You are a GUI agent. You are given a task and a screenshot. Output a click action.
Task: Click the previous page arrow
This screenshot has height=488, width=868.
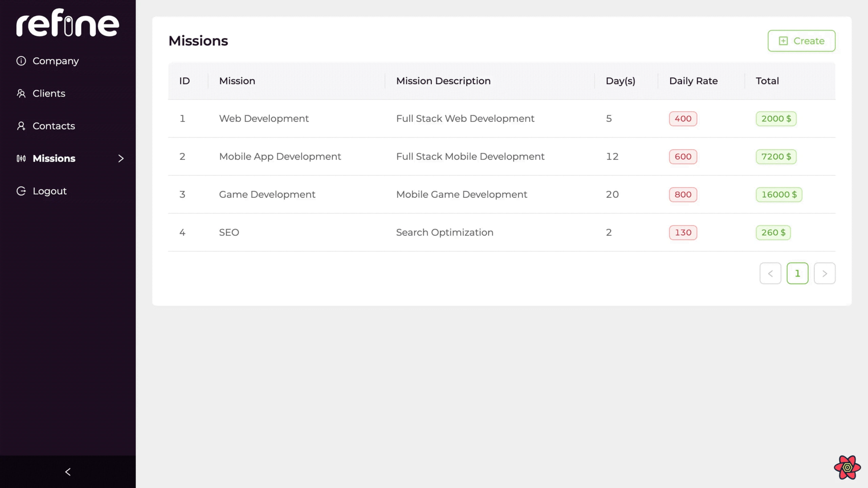(x=770, y=273)
